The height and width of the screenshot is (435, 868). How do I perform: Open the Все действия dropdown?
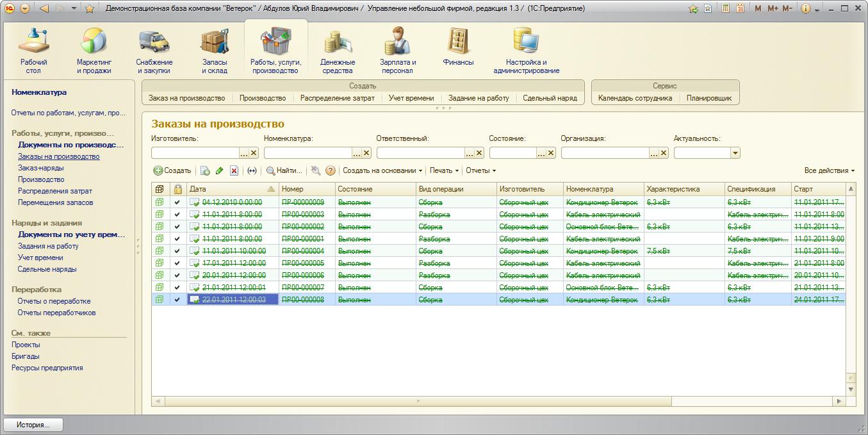pyautogui.click(x=829, y=170)
